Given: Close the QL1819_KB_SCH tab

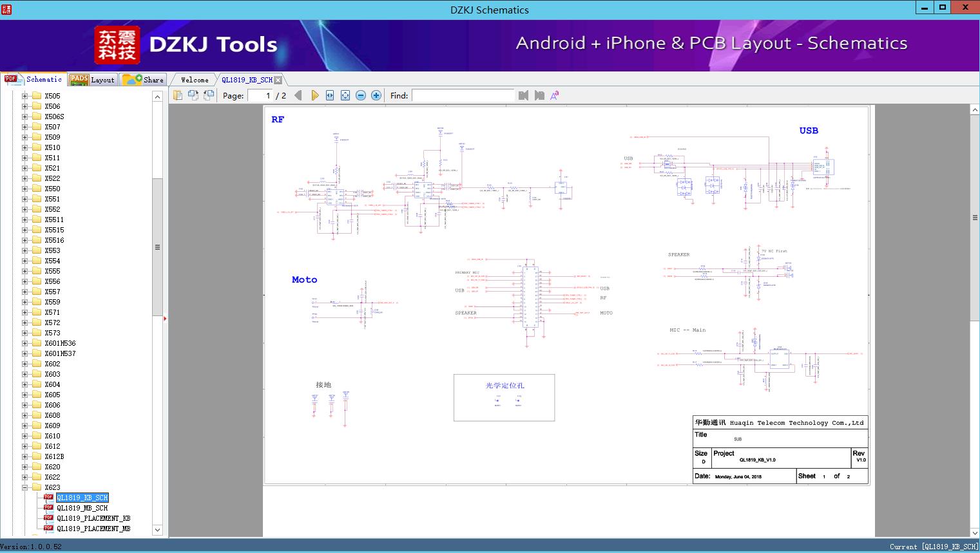Looking at the screenshot, I should click(278, 80).
